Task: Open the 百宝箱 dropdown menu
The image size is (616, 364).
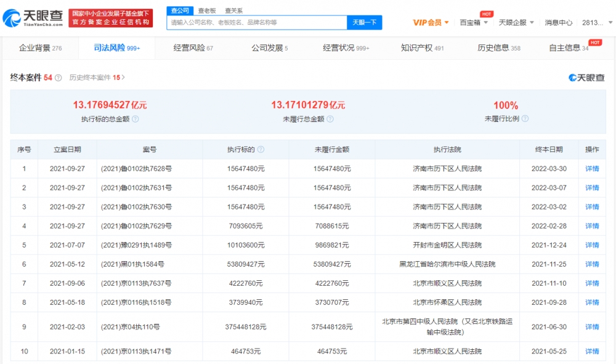Action: (x=474, y=23)
